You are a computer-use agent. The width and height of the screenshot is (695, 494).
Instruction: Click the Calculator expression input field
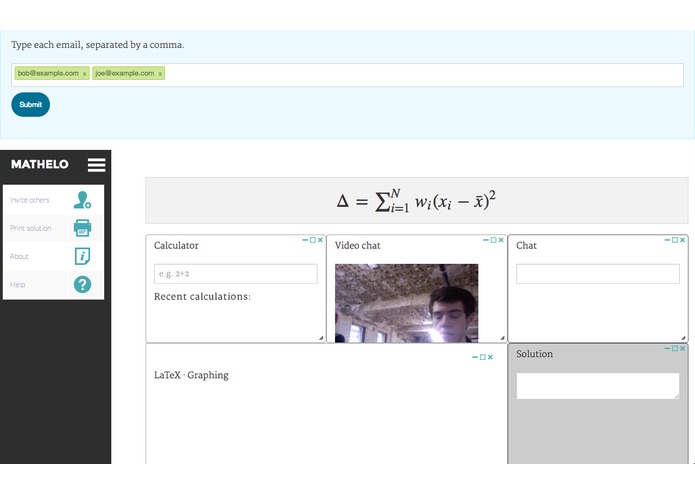pos(236,274)
